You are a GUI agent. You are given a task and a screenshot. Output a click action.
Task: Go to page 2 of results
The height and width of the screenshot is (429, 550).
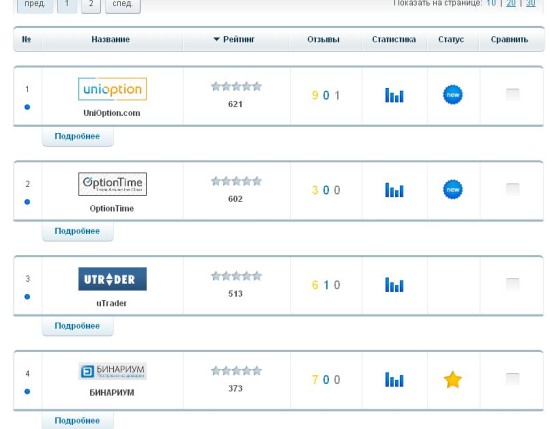91,5
